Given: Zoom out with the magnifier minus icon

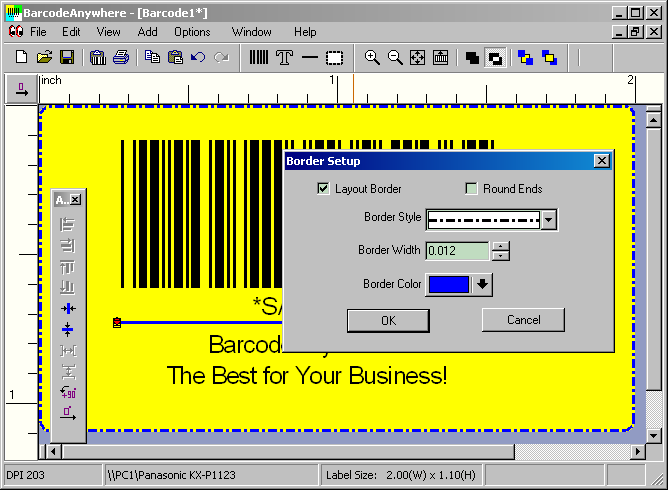Looking at the screenshot, I should [x=395, y=57].
